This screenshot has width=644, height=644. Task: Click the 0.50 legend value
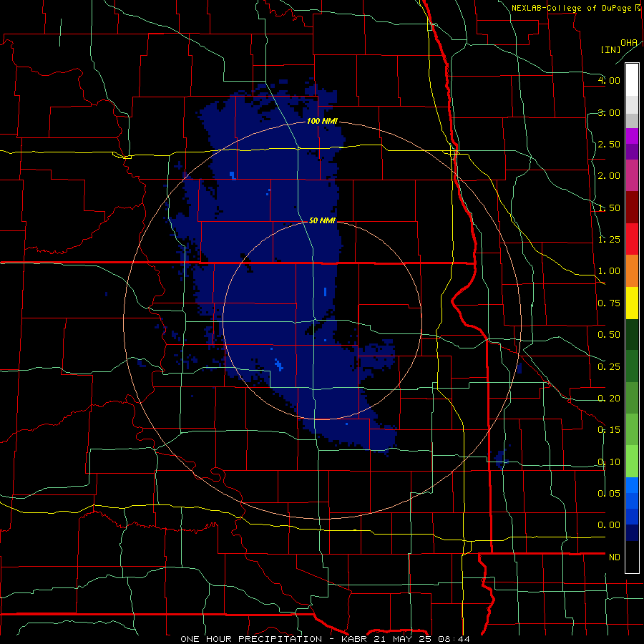tap(609, 335)
